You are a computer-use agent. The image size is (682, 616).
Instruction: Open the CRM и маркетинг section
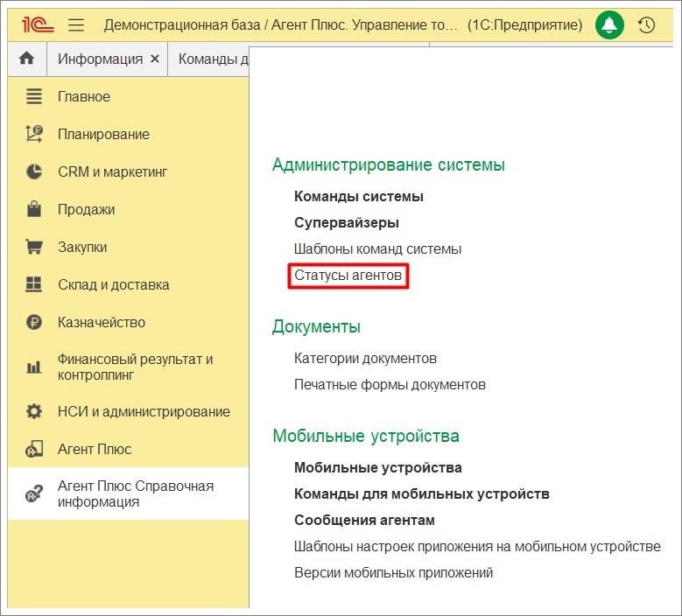[x=112, y=171]
